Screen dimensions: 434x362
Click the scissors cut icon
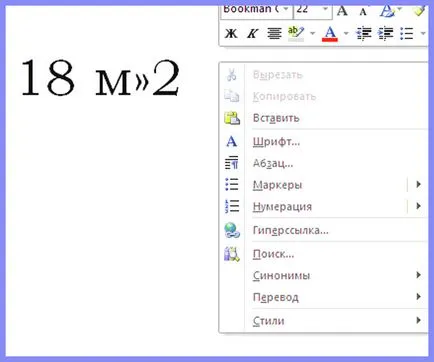coord(232,75)
